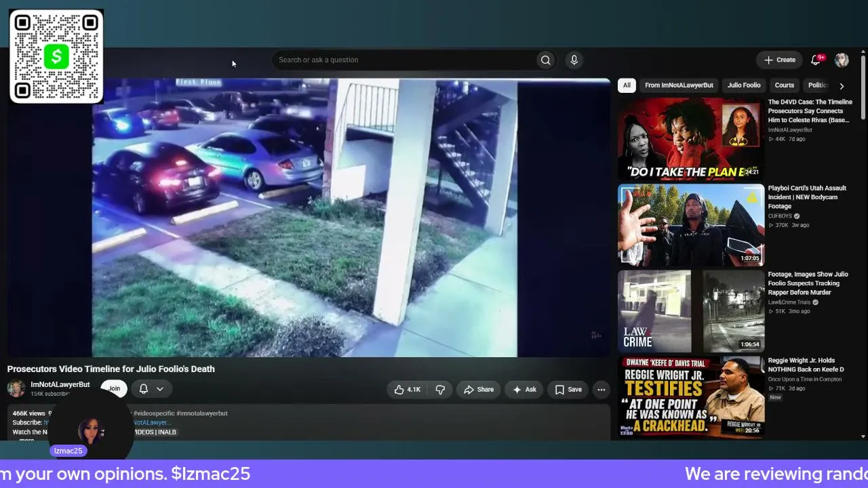The width and height of the screenshot is (868, 488).
Task: Click the 466K views text
Action: [29, 413]
